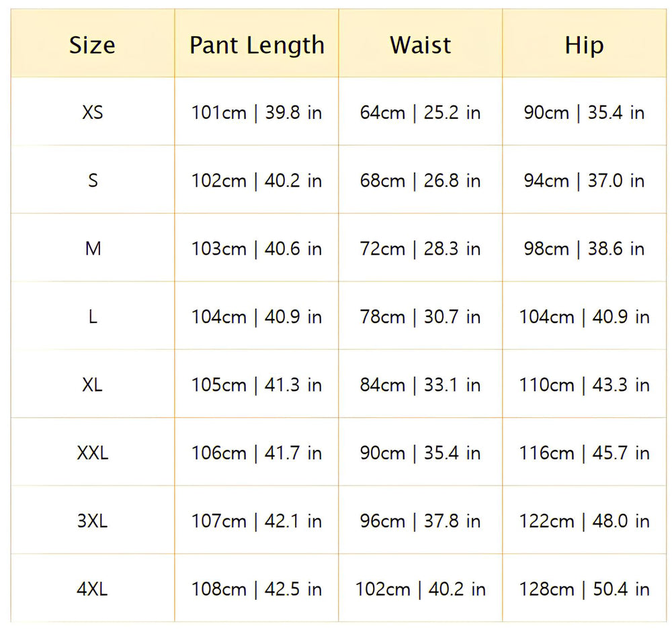Click the 64cm waist cell
Viewport: 672px width, 630px height.
[421, 112]
